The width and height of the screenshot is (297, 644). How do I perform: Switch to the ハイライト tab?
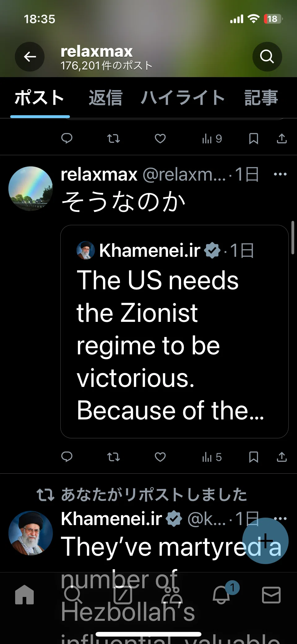pos(183,98)
